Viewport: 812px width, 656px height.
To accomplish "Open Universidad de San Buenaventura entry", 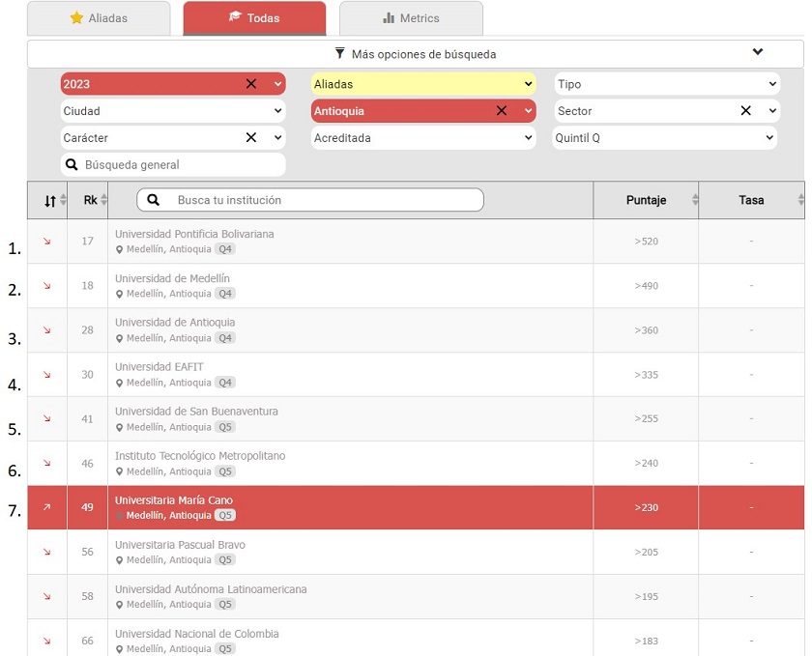I will pyautogui.click(x=196, y=412).
